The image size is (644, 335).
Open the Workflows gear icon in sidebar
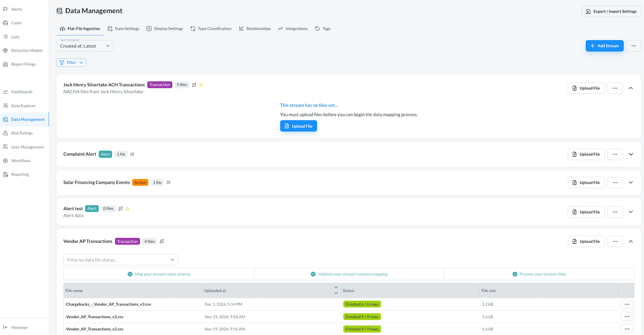pyautogui.click(x=5, y=161)
